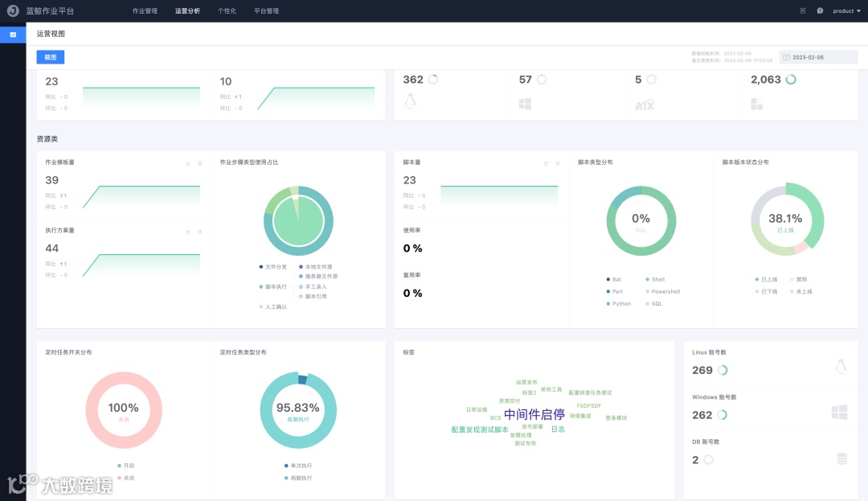Click the other-systems icon under 2,063
The height and width of the screenshot is (501, 868).
757,104
